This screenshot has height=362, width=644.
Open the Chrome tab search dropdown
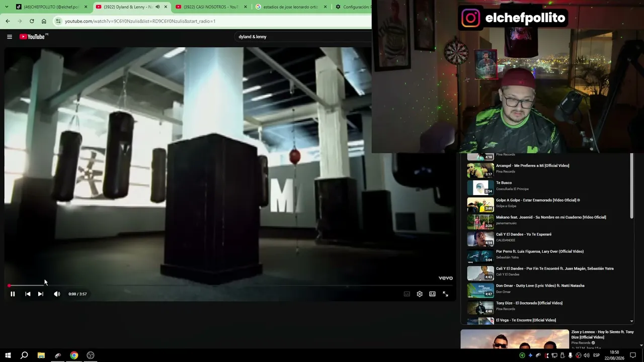[x=6, y=7]
